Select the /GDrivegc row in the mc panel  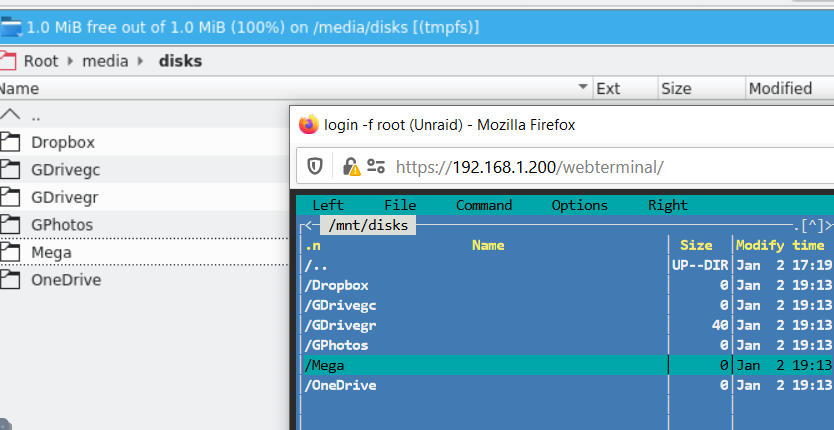(x=567, y=305)
